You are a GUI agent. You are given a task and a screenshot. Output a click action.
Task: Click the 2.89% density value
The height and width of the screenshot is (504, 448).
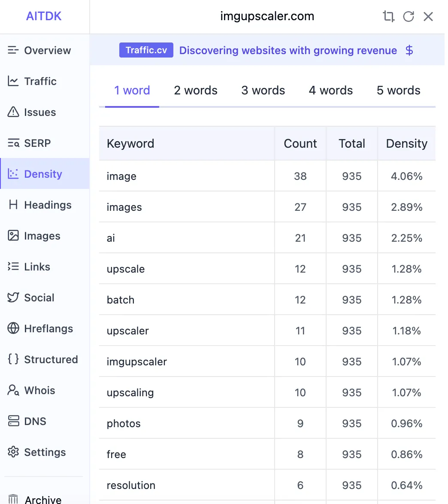(406, 207)
